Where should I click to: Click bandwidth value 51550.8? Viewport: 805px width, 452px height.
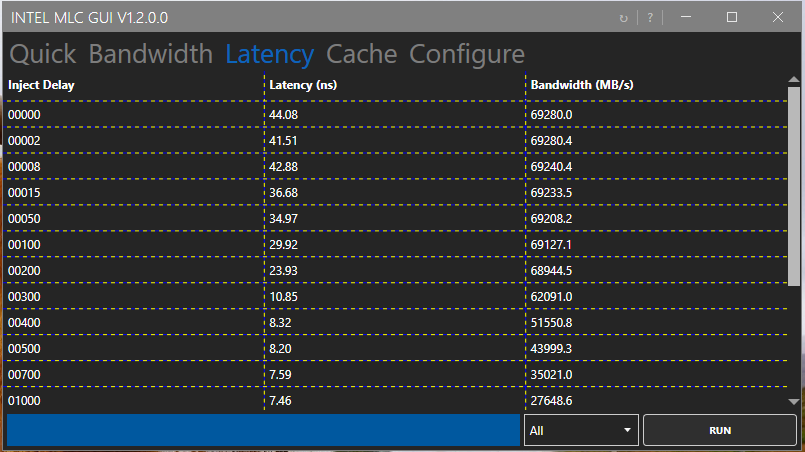pyautogui.click(x=551, y=323)
